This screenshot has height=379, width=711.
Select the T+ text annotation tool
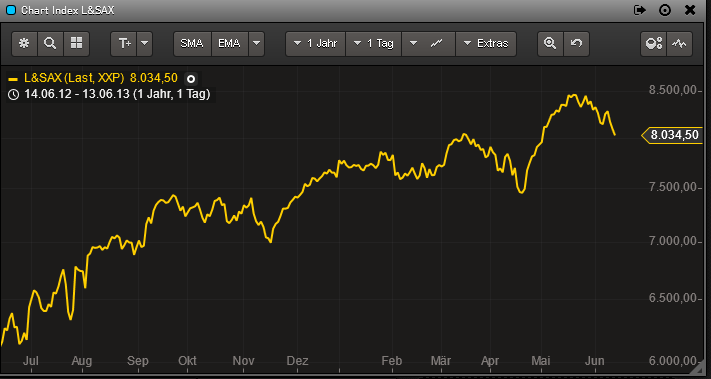click(124, 44)
